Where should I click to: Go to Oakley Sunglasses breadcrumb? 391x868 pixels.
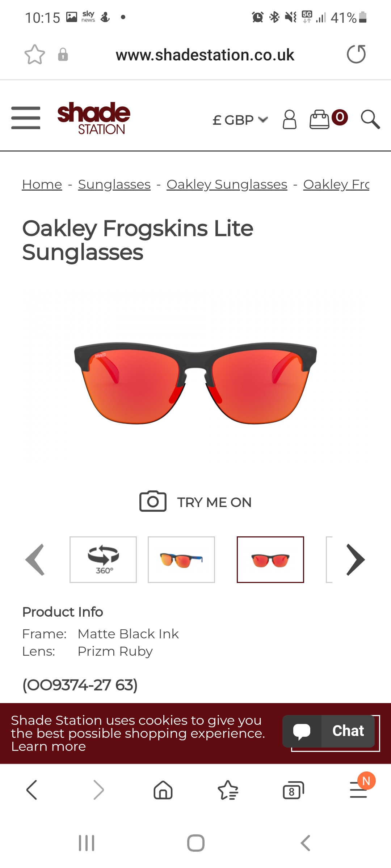click(x=227, y=184)
